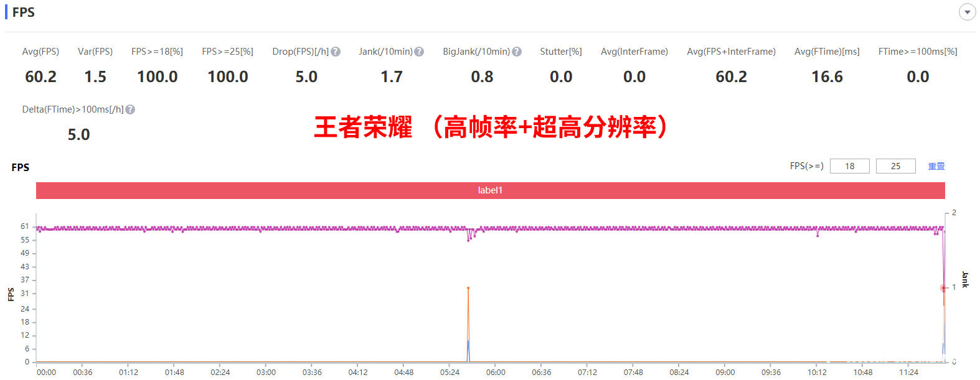
Task: Click the 06:00 time axis label
Action: point(496,373)
